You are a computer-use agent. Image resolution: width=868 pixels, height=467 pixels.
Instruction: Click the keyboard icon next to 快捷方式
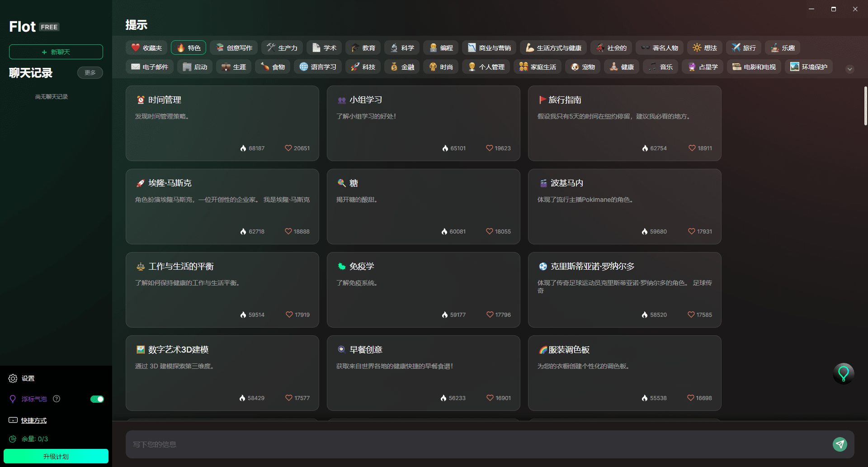click(13, 420)
